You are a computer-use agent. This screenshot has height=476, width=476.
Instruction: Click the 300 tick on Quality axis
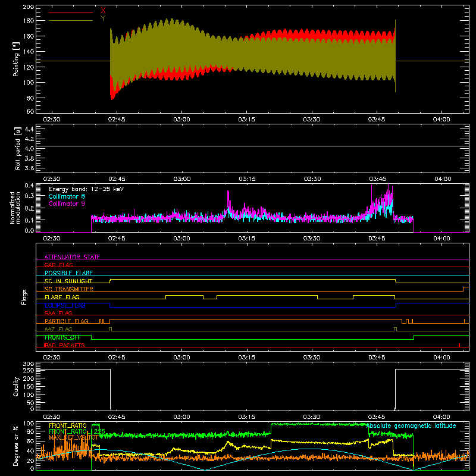tap(29, 364)
